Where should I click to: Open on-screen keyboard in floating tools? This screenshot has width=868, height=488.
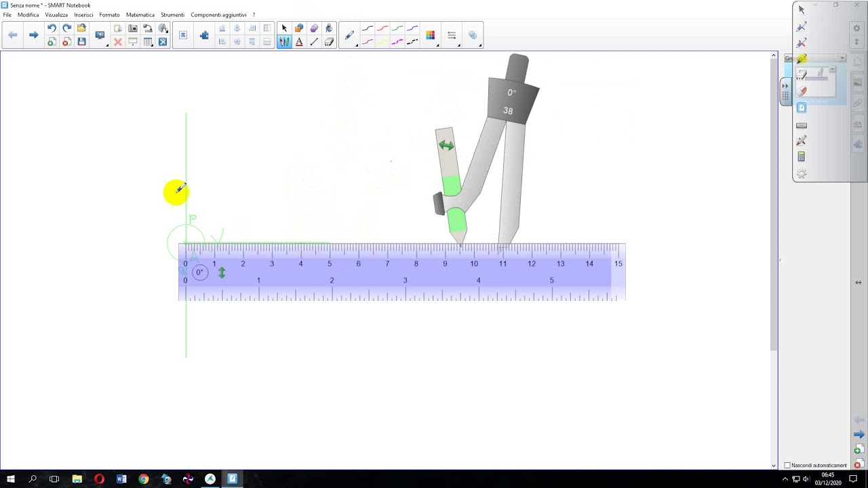(801, 125)
